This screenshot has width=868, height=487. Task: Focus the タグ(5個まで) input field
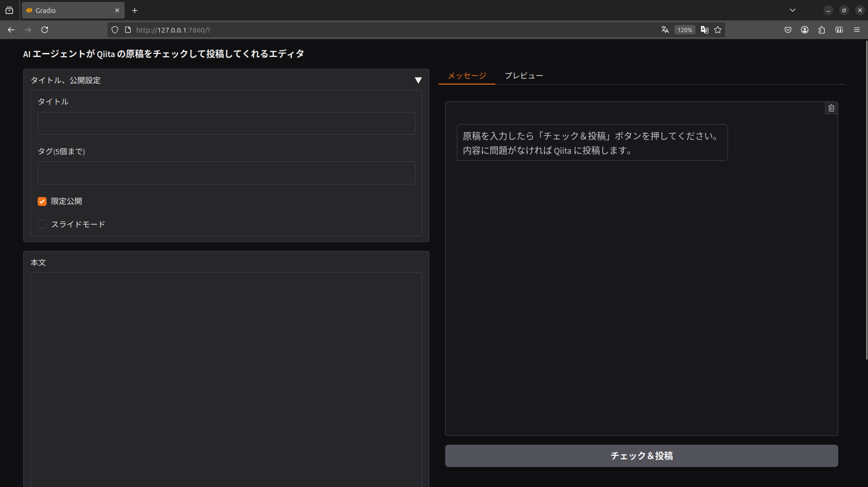click(227, 173)
